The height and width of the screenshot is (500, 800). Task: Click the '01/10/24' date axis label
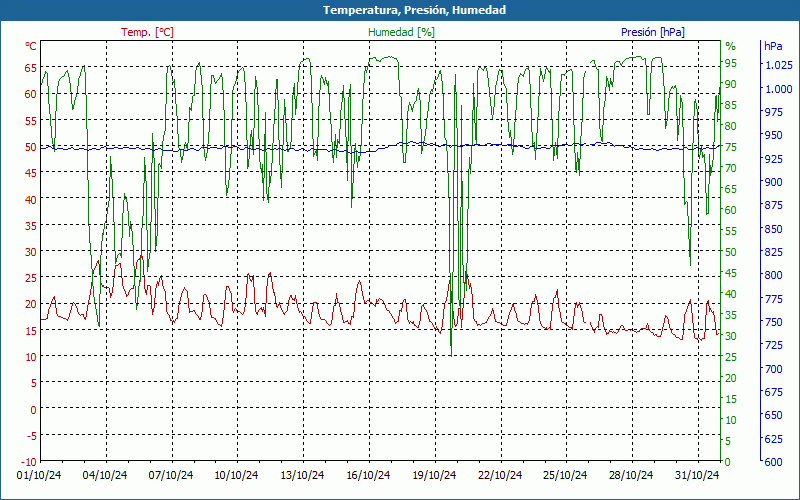point(39,475)
